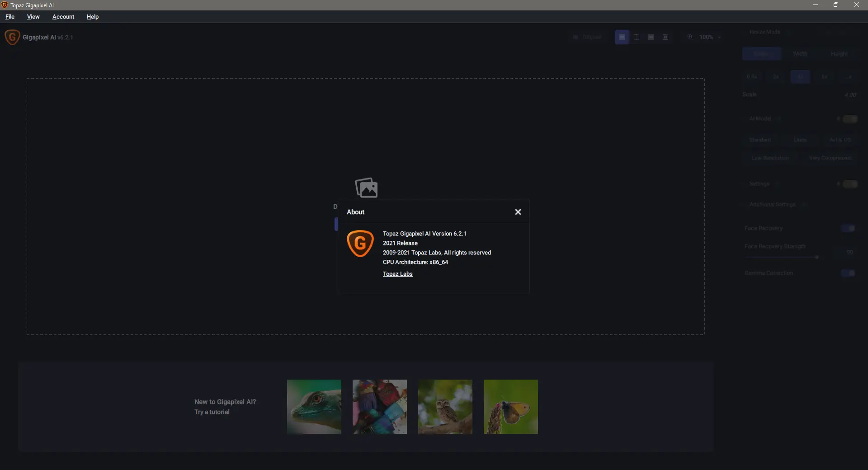Click the 'Try a tutorial' text

click(212, 412)
